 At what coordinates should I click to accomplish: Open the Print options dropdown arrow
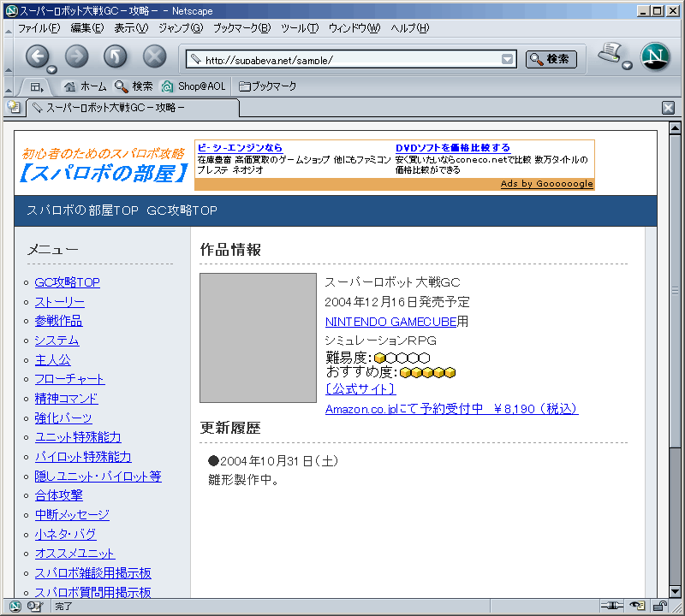point(627,66)
